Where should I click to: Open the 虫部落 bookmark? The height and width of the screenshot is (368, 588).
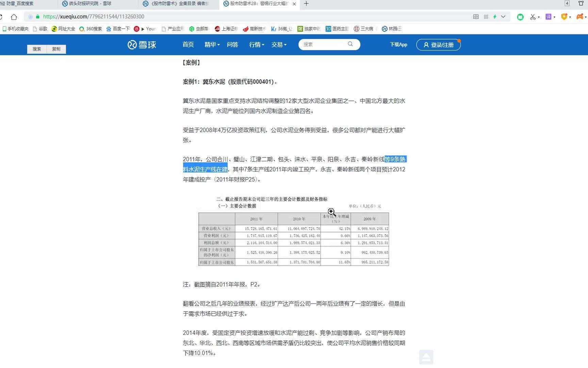199,29
